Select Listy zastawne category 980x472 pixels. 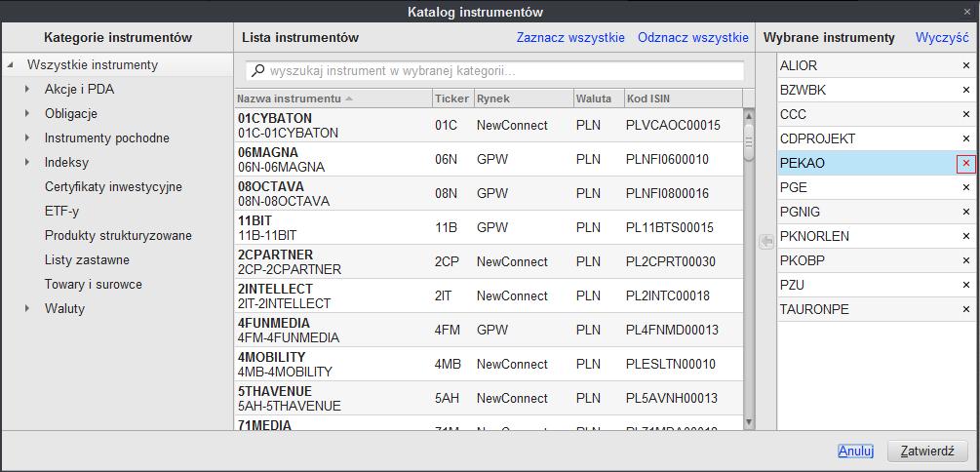tap(87, 260)
